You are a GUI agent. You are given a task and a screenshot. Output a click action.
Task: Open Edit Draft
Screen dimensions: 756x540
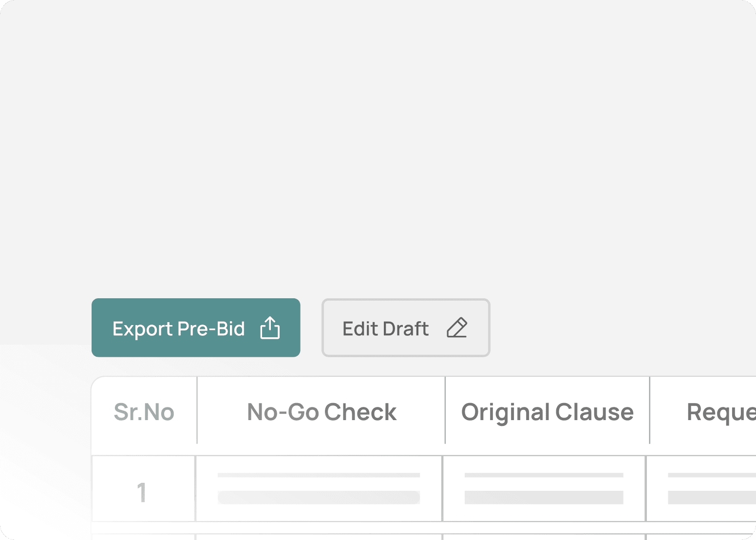[405, 328]
